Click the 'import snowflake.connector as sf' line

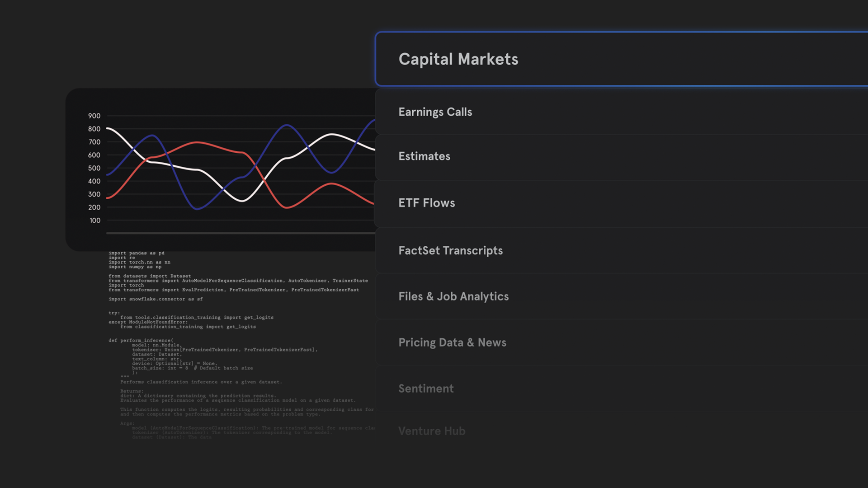click(156, 299)
